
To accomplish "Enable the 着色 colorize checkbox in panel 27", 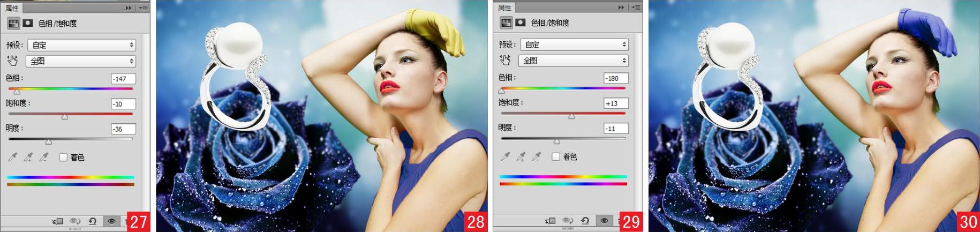I will point(63,157).
